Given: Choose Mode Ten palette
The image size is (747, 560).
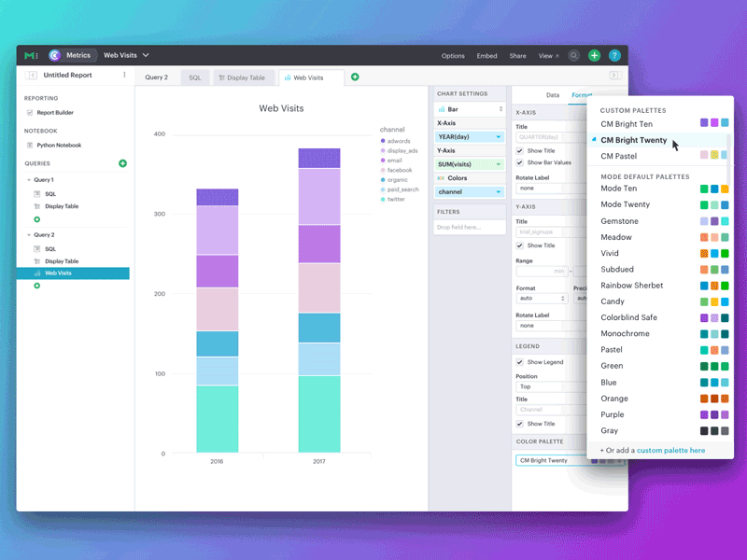Looking at the screenshot, I should [660, 189].
